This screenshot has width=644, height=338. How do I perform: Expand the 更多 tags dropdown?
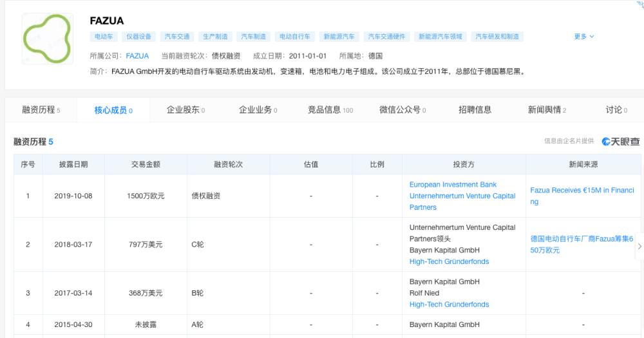click(583, 37)
